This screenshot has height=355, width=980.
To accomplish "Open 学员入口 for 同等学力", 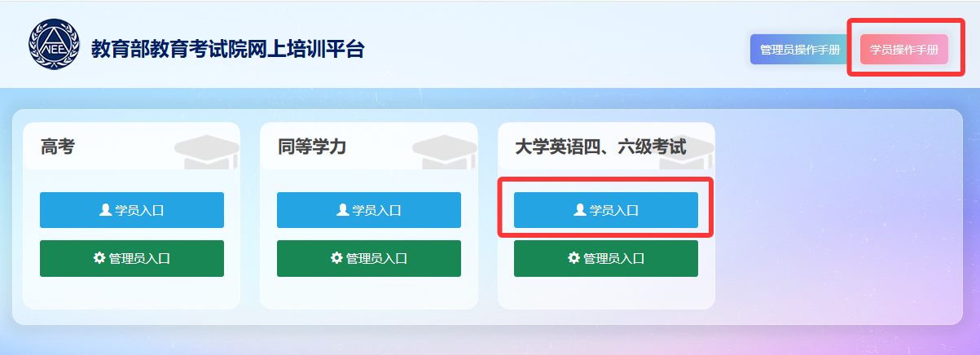I will [x=369, y=210].
